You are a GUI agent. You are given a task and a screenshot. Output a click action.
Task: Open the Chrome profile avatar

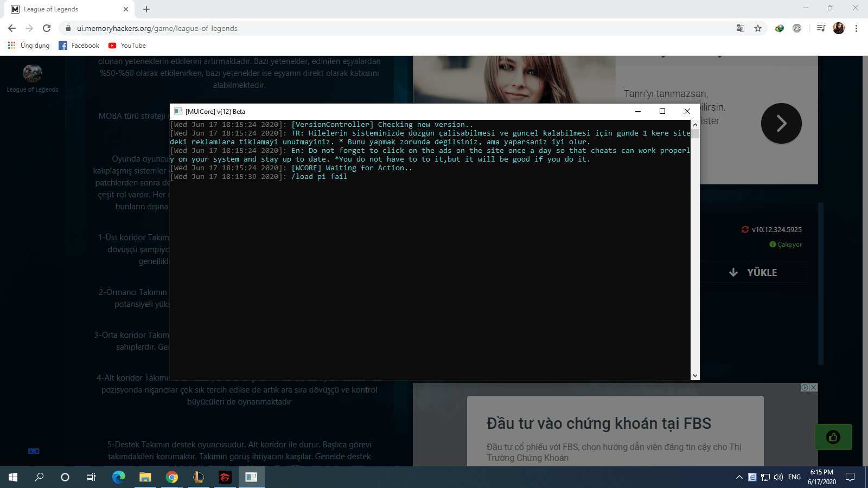point(839,28)
